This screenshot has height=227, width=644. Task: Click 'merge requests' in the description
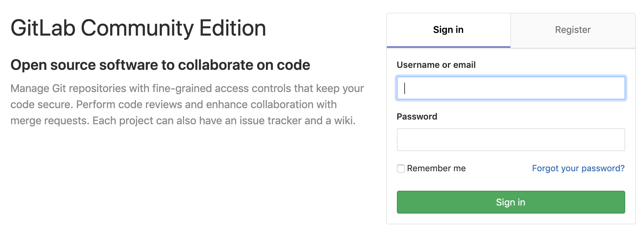click(x=50, y=121)
